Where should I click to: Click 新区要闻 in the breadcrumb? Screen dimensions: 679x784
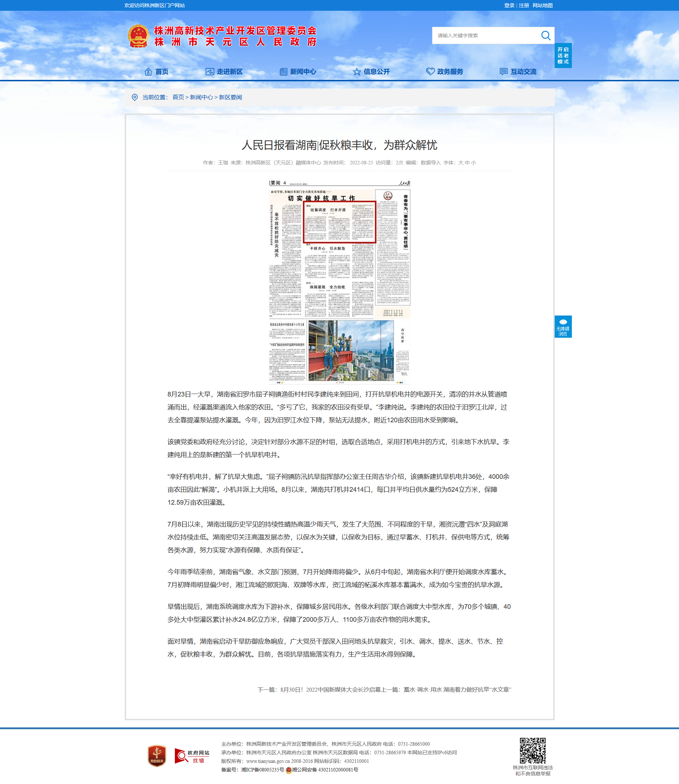230,97
